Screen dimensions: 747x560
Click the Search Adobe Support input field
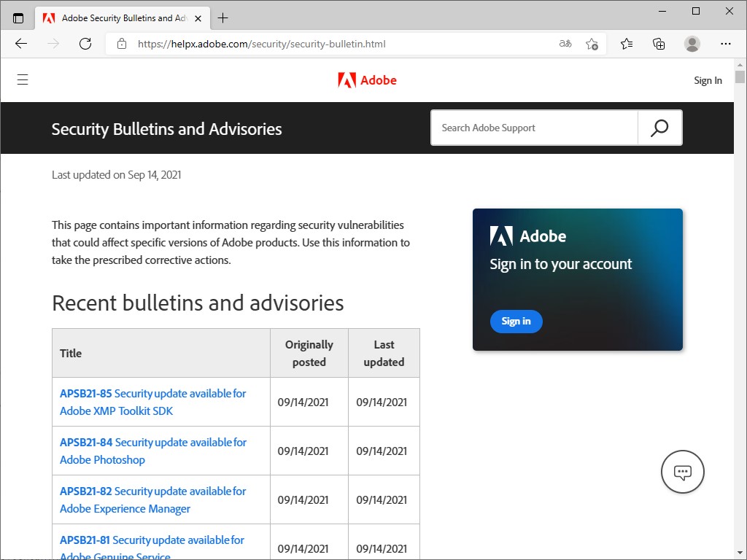[534, 128]
